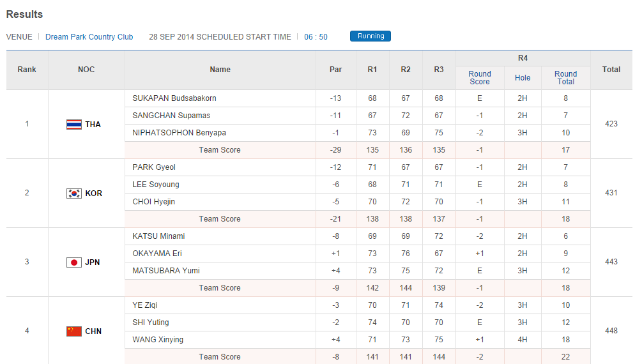
Task: Click the Round Score column header
Action: (480, 78)
